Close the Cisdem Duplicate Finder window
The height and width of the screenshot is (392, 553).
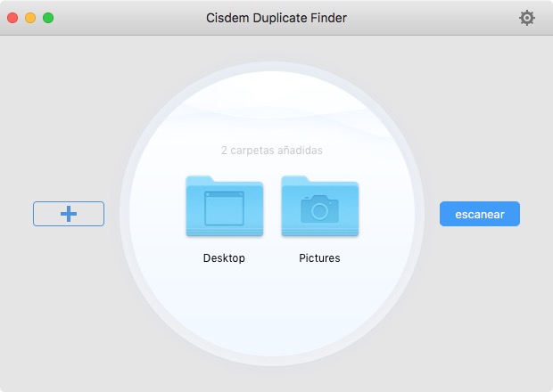[x=12, y=18]
